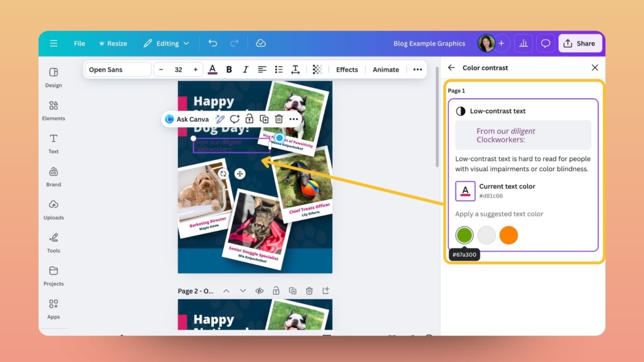644x362 pixels.
Task: Open the Uploads panel
Action: click(x=53, y=209)
